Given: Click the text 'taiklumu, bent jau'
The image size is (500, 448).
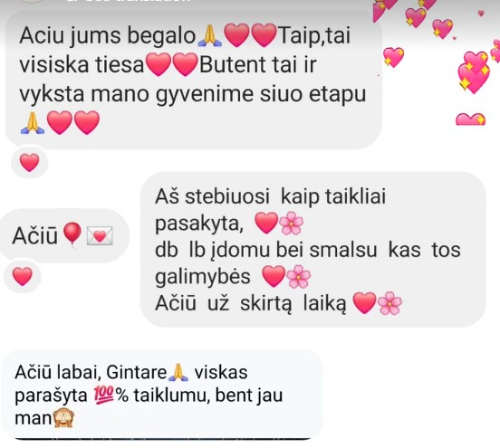Looking at the screenshot, I should click(x=208, y=396).
